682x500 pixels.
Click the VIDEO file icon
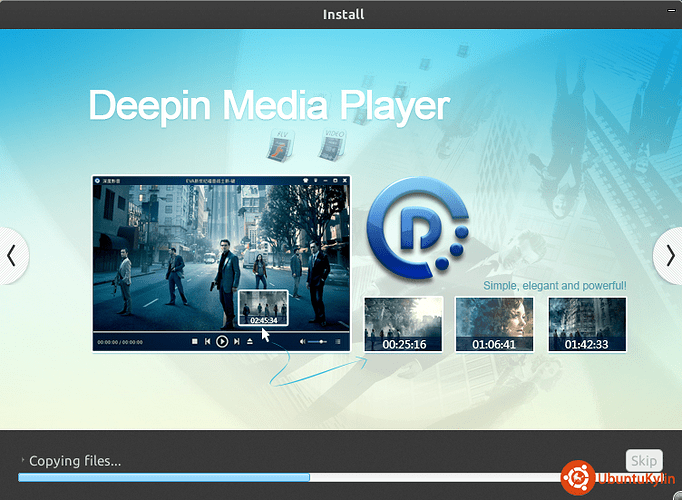(x=332, y=145)
